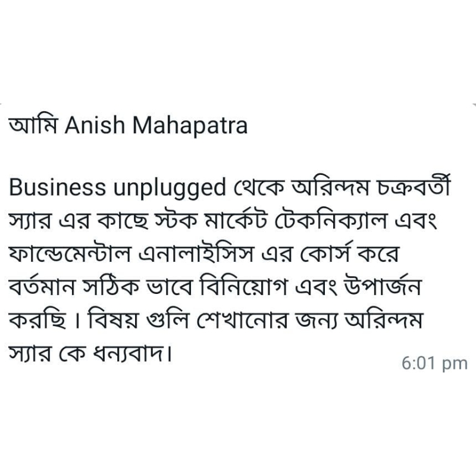Select the name Anish in the message
Image resolution: width=476 pixels, height=476 pixels.
coord(95,125)
